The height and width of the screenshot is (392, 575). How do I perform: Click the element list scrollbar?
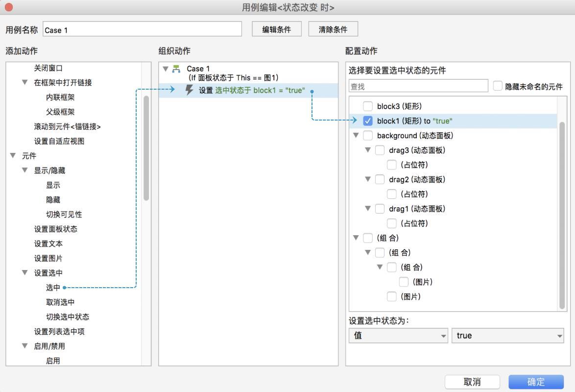[x=562, y=216]
